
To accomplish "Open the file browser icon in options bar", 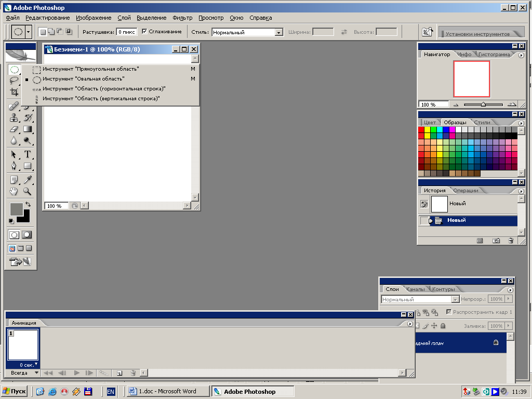I will [427, 32].
